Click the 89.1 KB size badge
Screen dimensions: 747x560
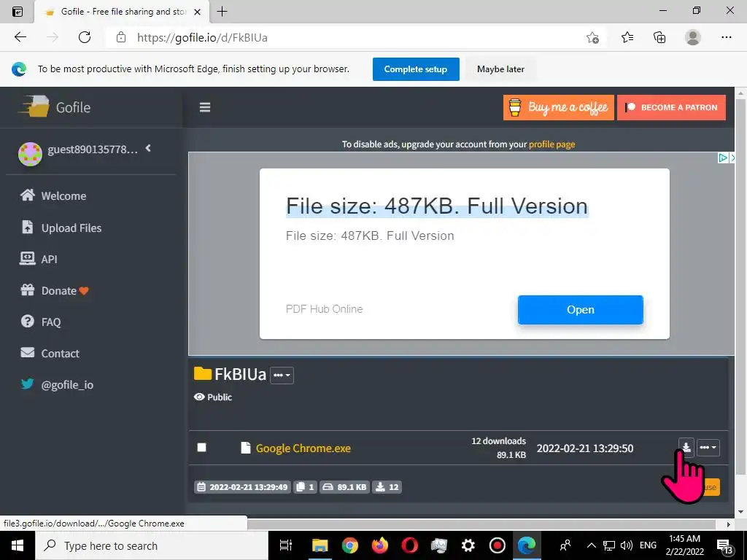344,486
